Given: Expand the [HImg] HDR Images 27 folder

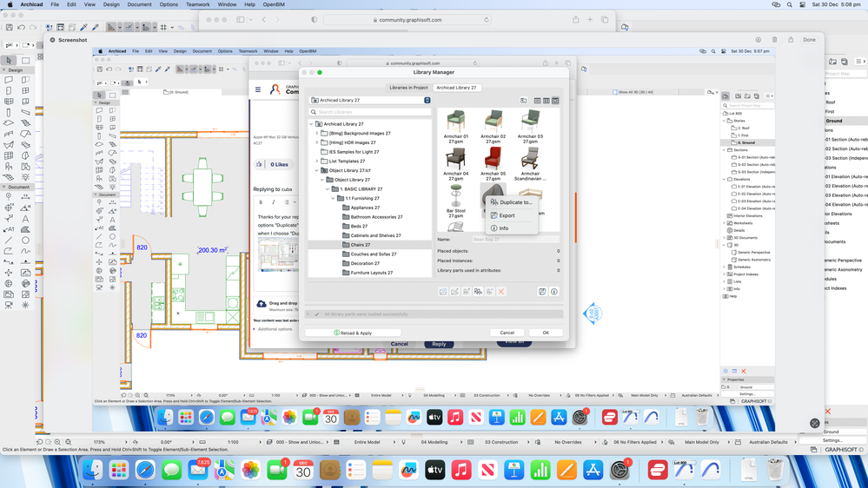Looking at the screenshot, I should pyautogui.click(x=316, y=142).
